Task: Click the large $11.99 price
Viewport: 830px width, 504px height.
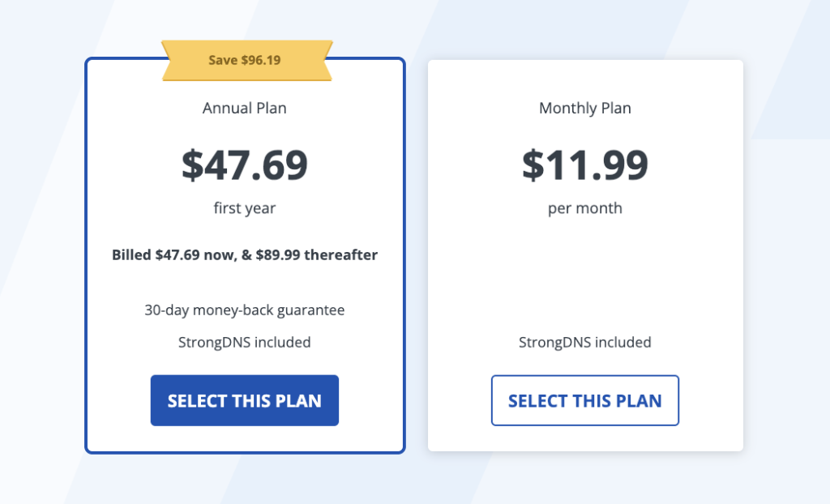Action: [x=584, y=164]
